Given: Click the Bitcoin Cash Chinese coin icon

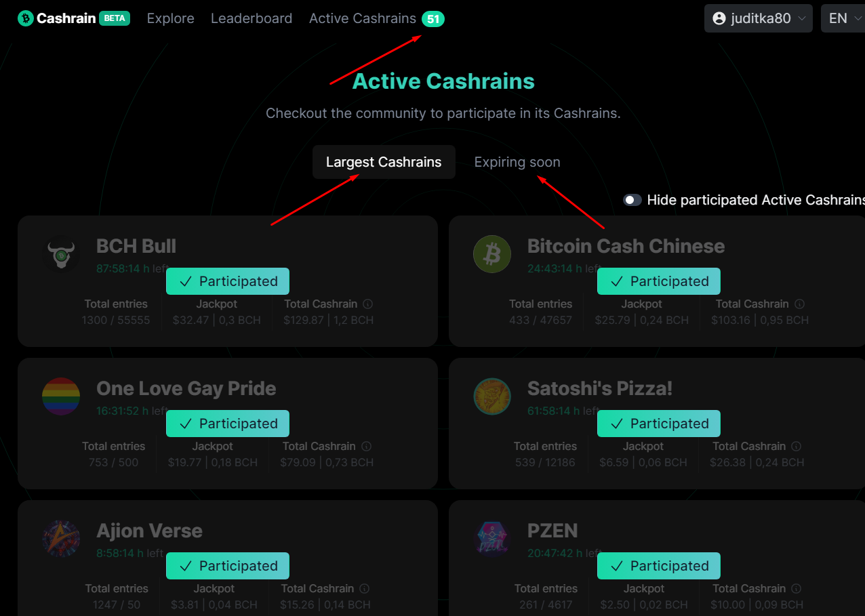Looking at the screenshot, I should pos(492,253).
